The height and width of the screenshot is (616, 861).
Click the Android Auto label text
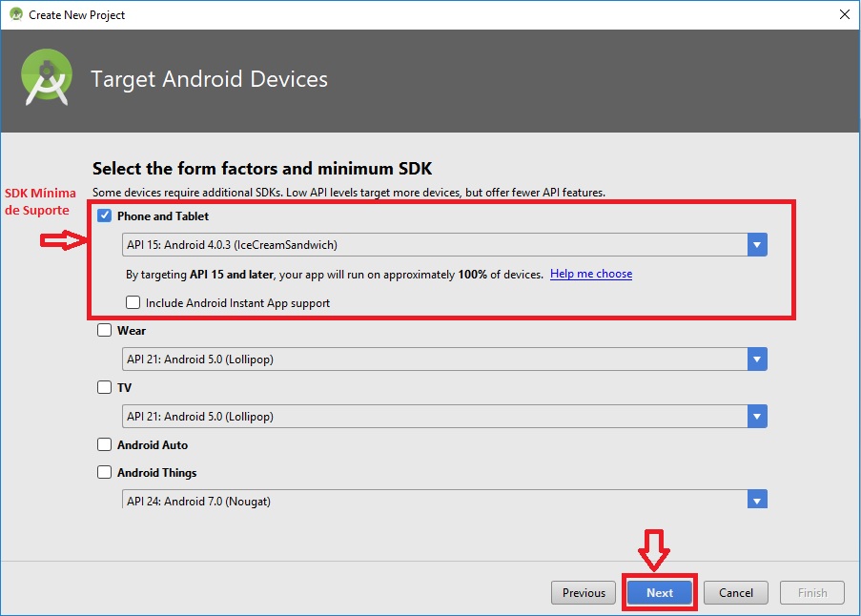pos(153,444)
